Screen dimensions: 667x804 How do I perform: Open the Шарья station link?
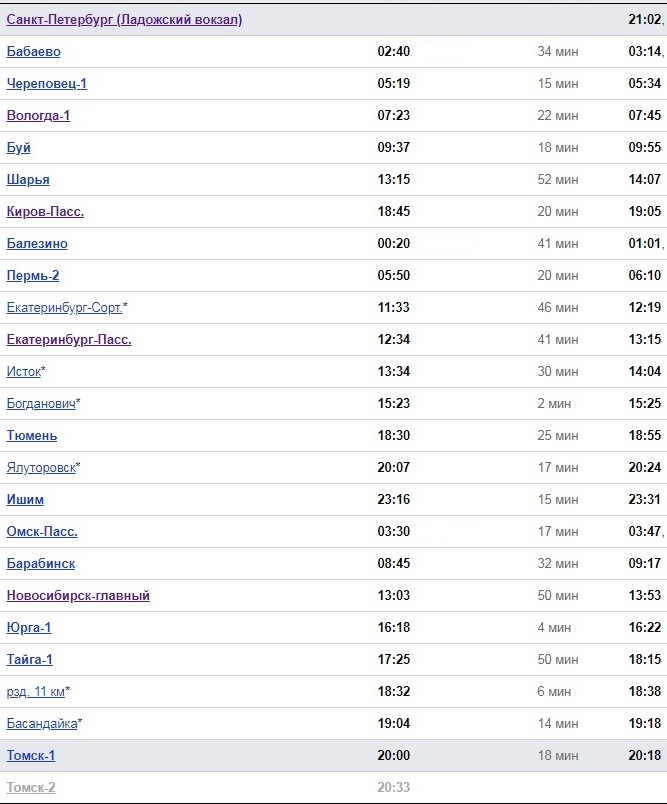coord(28,180)
